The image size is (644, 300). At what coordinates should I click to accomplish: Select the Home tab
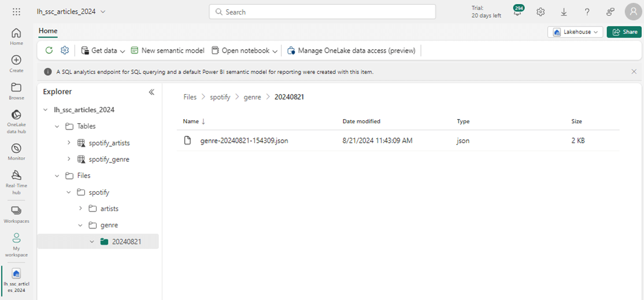click(x=48, y=31)
